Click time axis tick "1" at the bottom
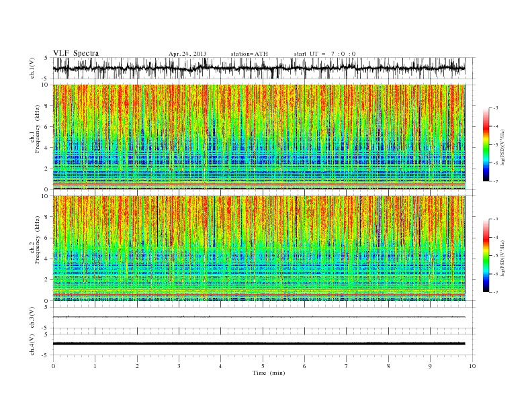Viewport: 532px width, 411px height. (x=95, y=366)
